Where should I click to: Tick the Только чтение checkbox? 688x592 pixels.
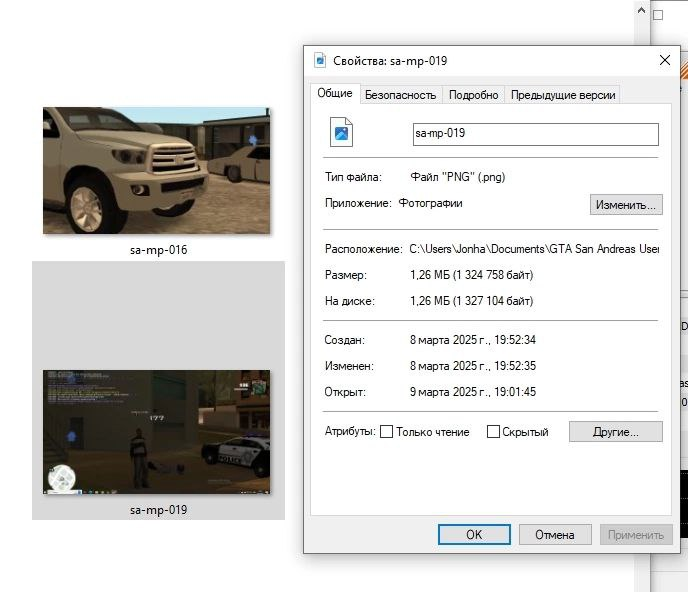click(x=387, y=432)
